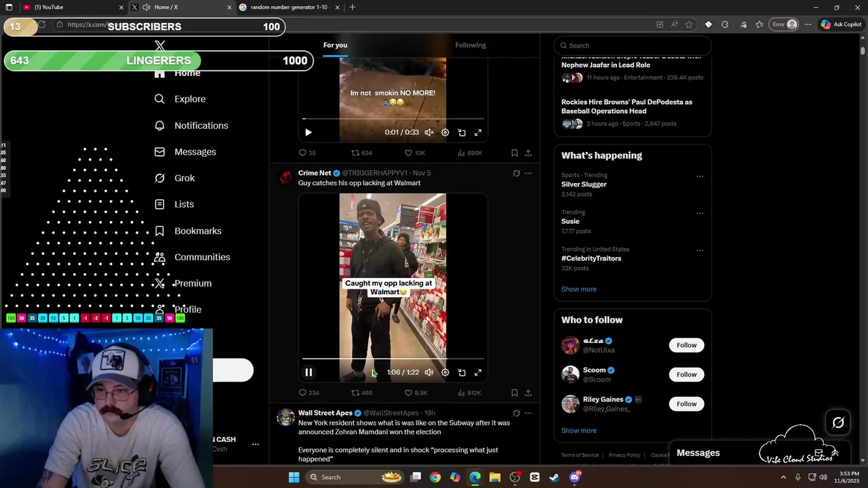Close the Home / X browser tab

tap(230, 7)
